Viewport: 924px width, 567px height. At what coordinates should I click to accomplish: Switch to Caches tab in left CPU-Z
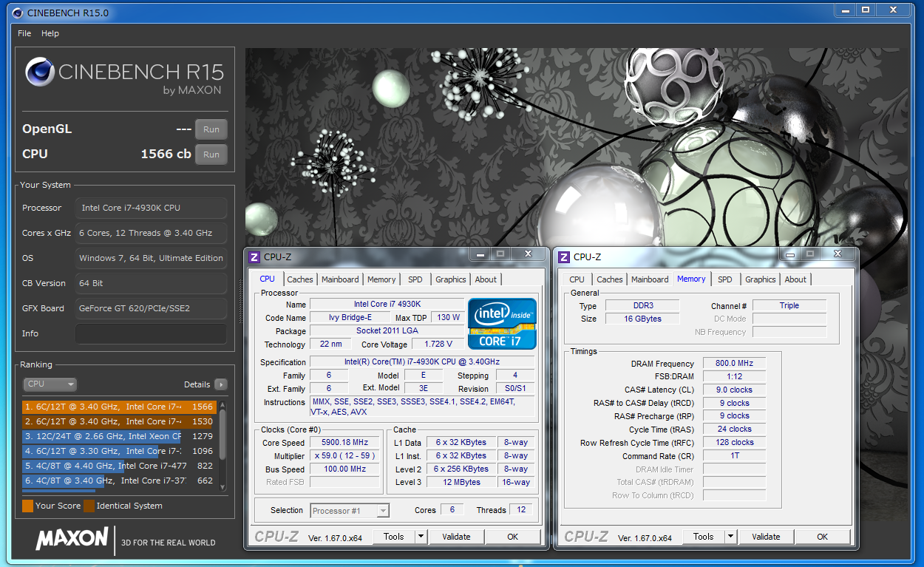[x=300, y=279]
